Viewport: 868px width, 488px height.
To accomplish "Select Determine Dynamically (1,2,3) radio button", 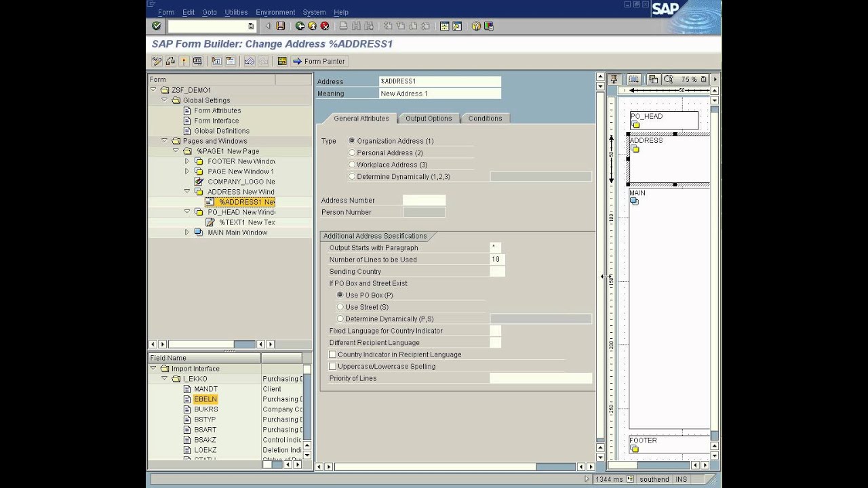I will (x=352, y=176).
